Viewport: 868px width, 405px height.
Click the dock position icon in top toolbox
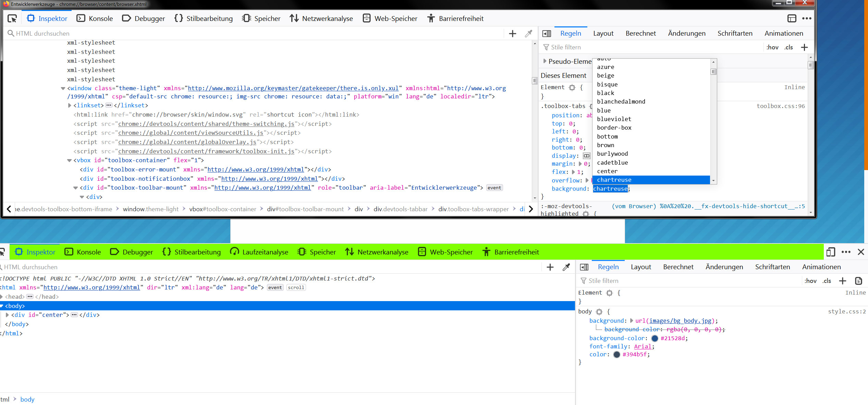792,19
